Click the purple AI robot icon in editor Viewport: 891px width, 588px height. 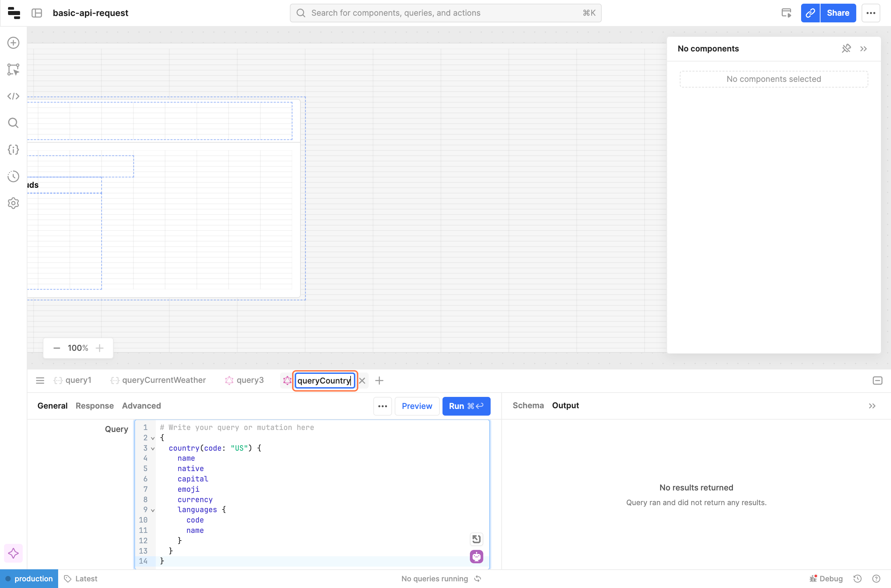point(476,557)
